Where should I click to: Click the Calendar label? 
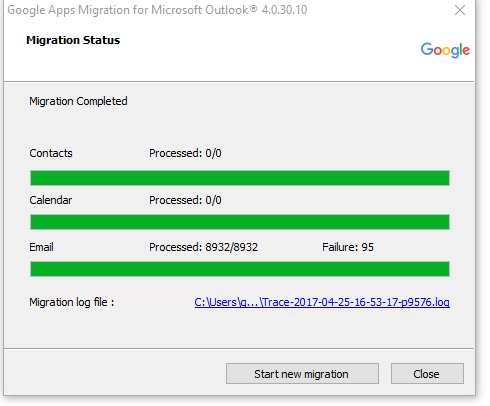[51, 200]
